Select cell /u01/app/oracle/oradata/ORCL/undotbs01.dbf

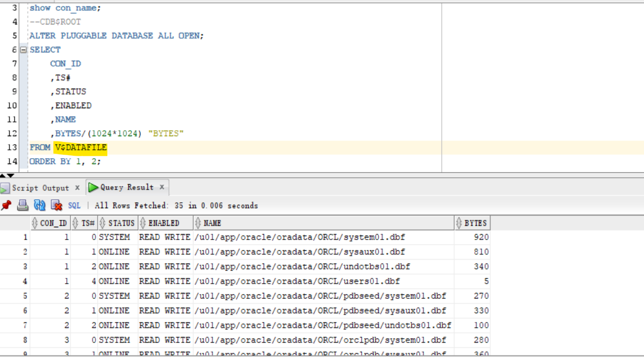point(323,266)
